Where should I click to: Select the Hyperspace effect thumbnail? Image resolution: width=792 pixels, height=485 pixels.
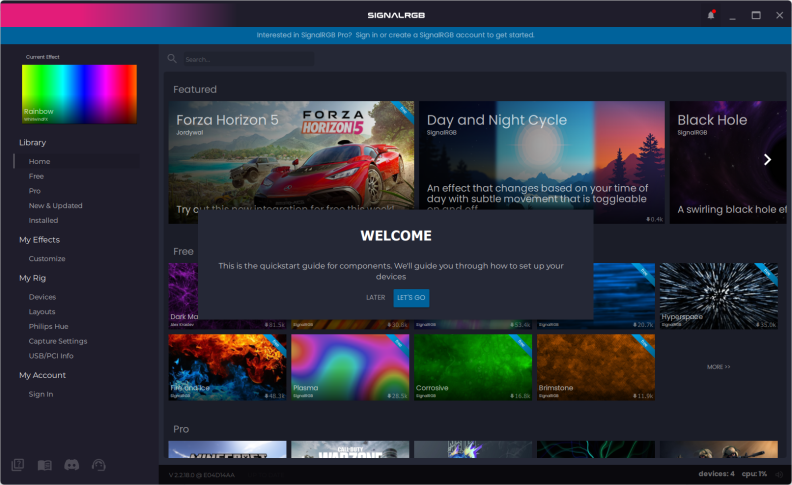[x=718, y=296]
